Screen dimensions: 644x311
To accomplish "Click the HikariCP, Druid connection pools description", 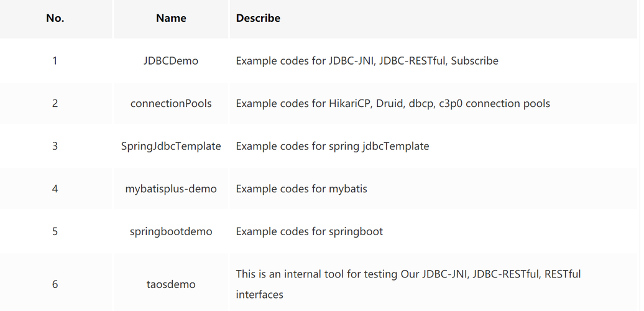I will tap(393, 103).
